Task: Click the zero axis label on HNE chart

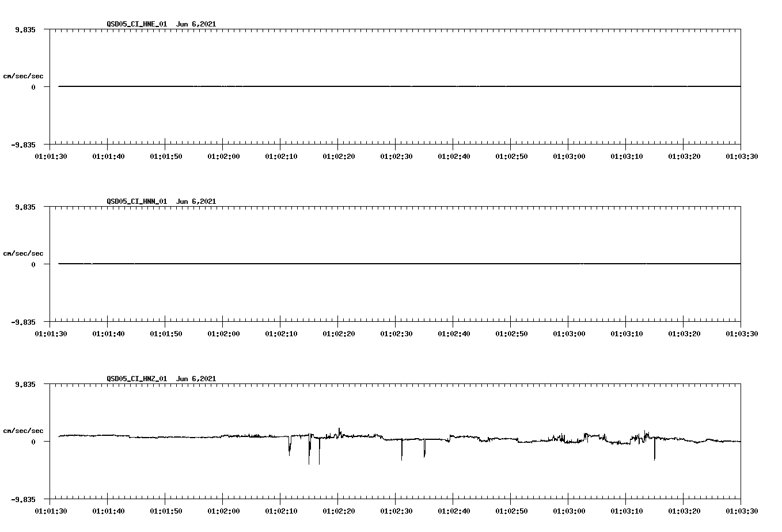Action: pos(33,87)
